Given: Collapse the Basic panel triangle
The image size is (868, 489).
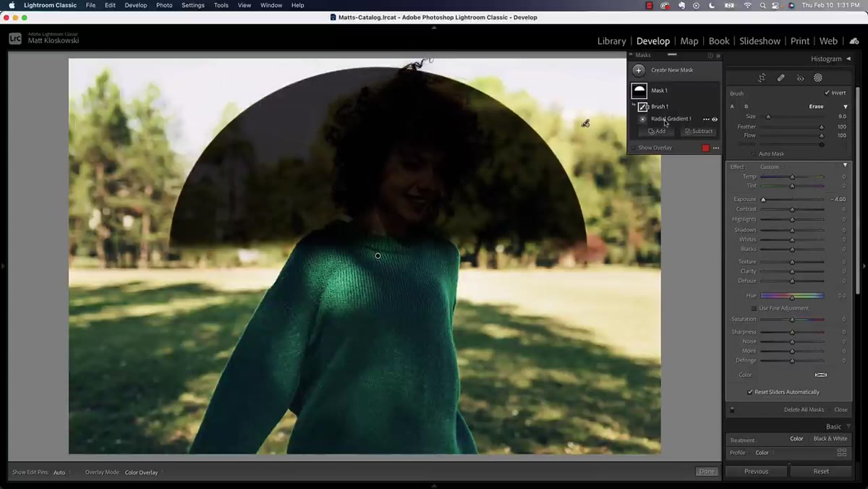Looking at the screenshot, I should 848,427.
